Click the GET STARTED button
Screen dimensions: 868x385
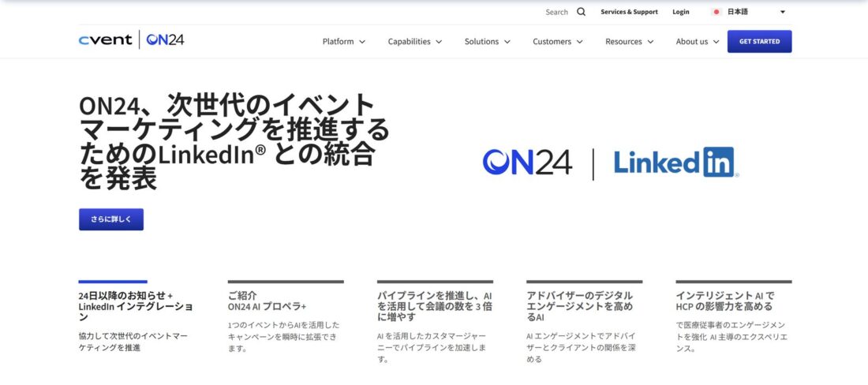pos(759,42)
